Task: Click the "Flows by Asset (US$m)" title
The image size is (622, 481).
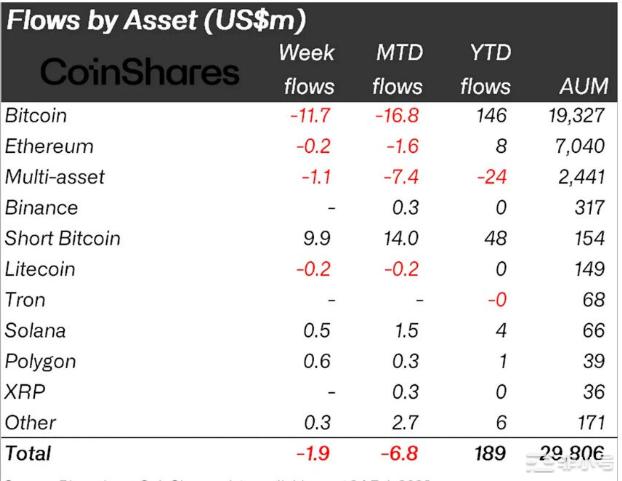Action: click(170, 20)
